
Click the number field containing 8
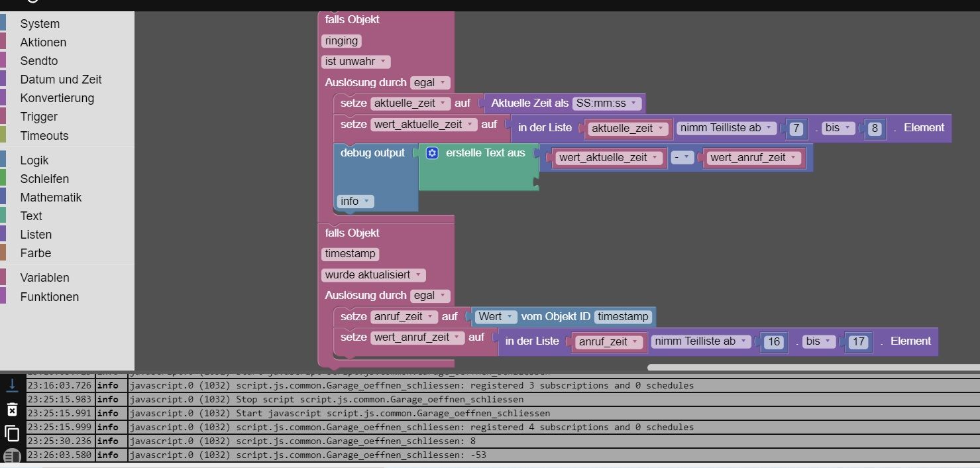coord(875,129)
